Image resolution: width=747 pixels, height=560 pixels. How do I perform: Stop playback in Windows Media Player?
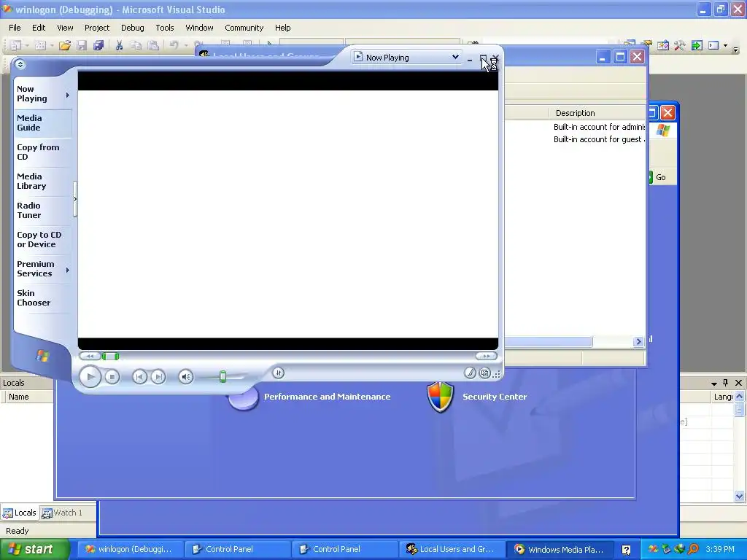[x=112, y=377]
